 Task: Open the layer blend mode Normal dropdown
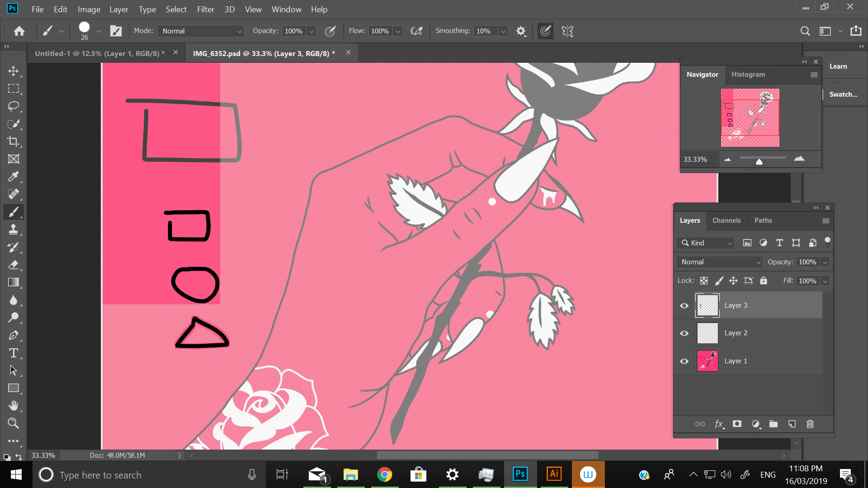tap(719, 262)
